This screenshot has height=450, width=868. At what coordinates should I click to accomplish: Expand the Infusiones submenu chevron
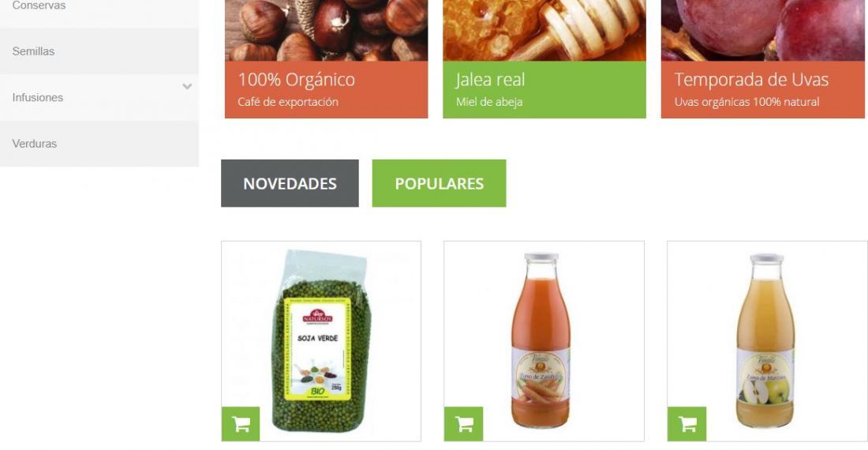187,86
